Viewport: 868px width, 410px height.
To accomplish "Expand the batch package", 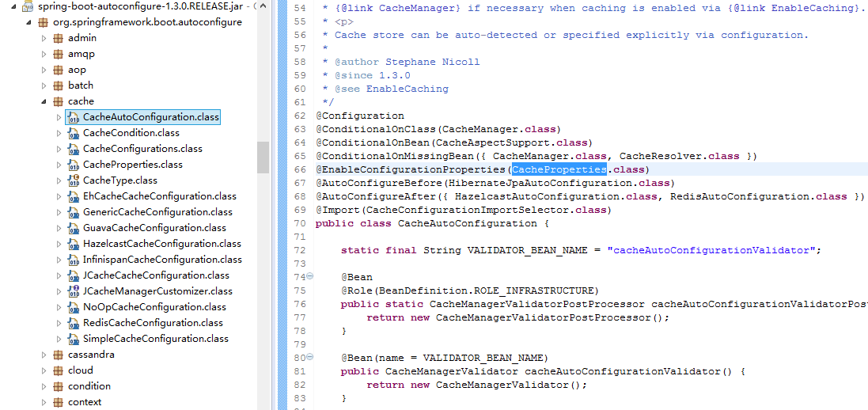I will [x=44, y=85].
